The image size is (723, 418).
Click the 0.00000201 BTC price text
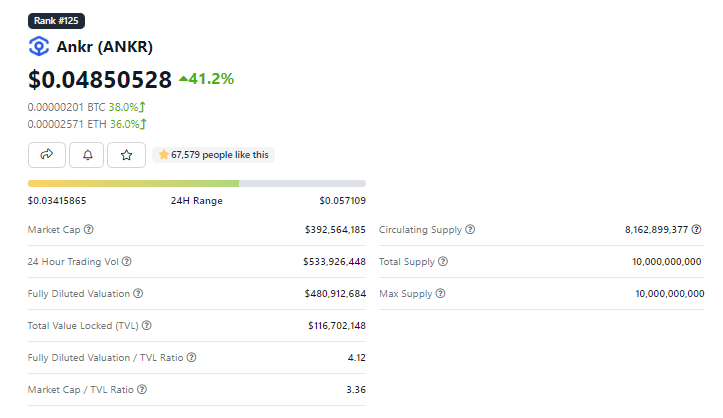pos(66,107)
